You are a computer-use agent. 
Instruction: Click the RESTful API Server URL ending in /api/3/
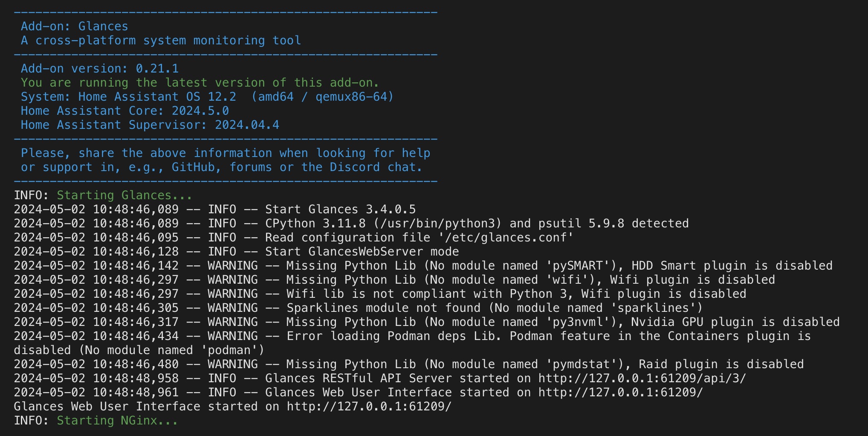pyautogui.click(x=642, y=378)
